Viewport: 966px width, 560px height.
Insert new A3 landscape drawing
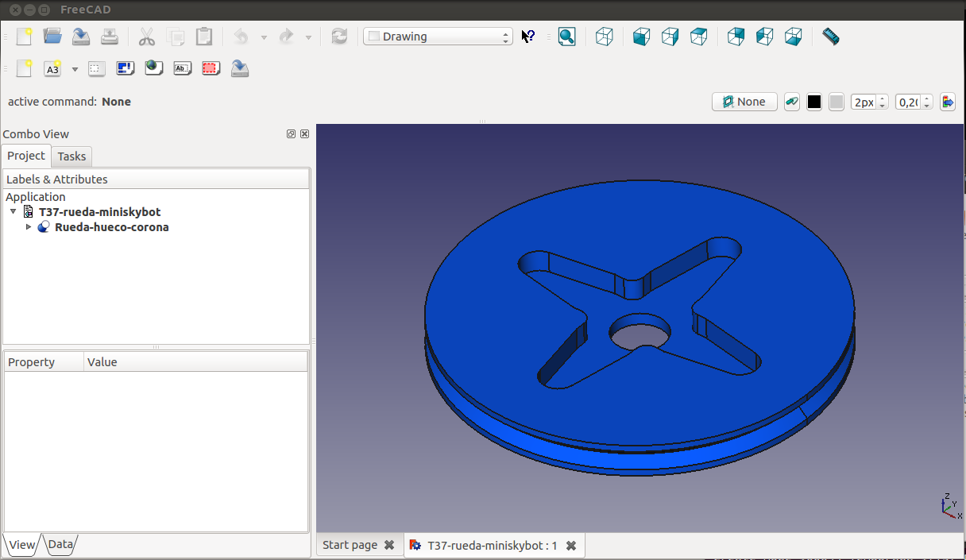[x=52, y=69]
